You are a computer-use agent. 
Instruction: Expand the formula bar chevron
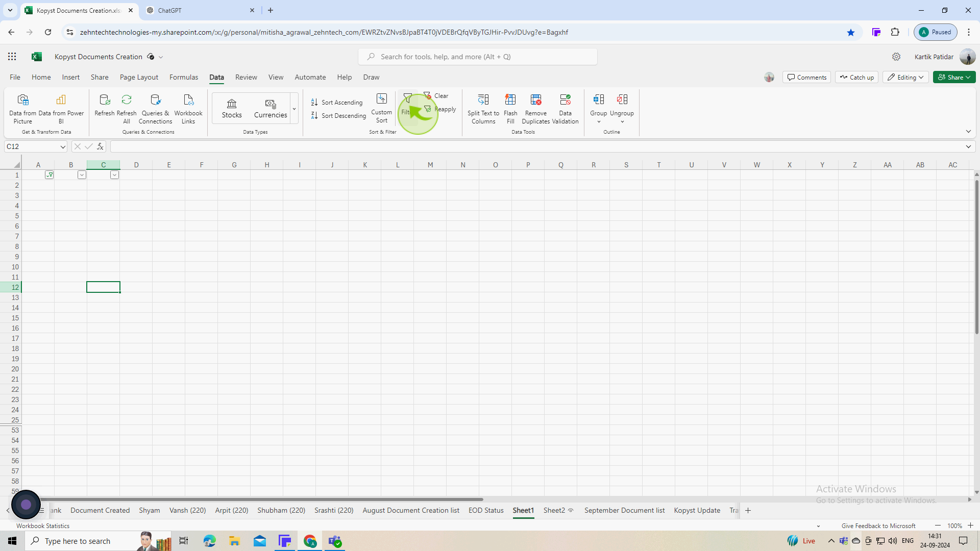click(x=968, y=147)
